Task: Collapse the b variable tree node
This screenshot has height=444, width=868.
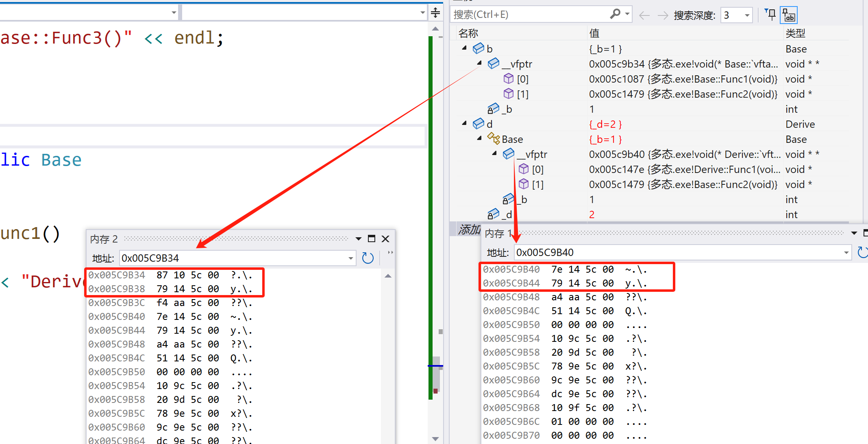Action: (x=464, y=48)
